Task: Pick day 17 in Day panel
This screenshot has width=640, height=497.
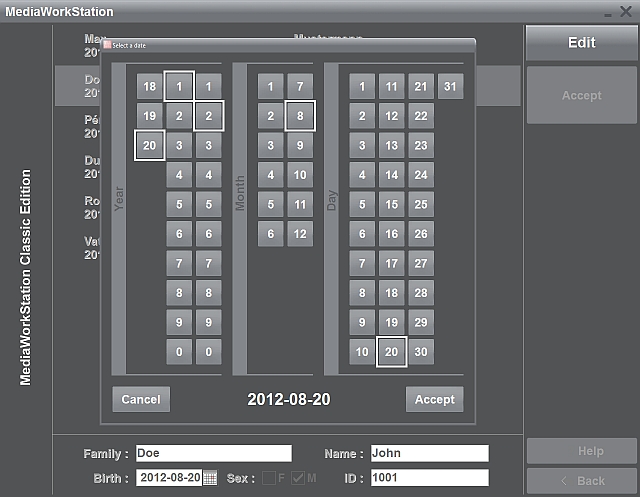Action: pyautogui.click(x=391, y=263)
